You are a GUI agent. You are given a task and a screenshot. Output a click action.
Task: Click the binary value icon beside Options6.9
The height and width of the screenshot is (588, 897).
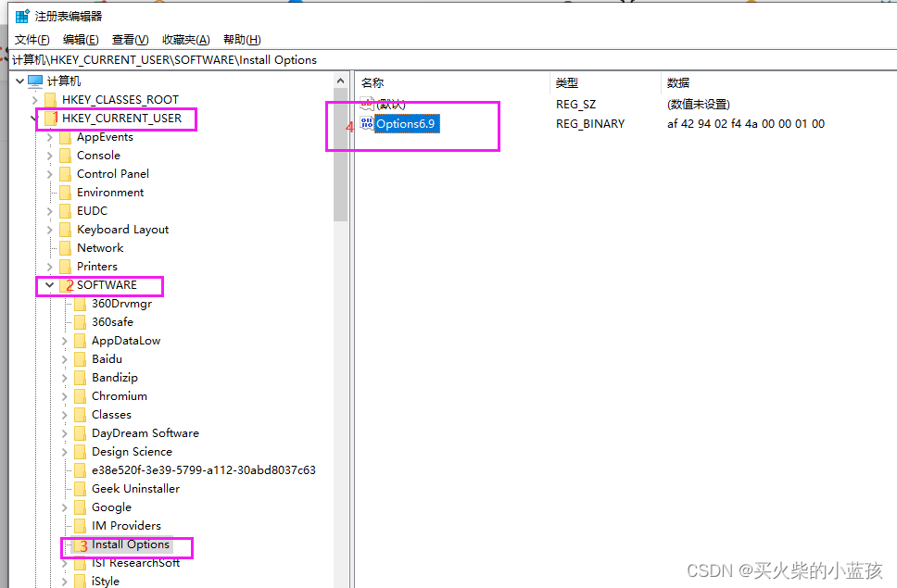tap(367, 123)
